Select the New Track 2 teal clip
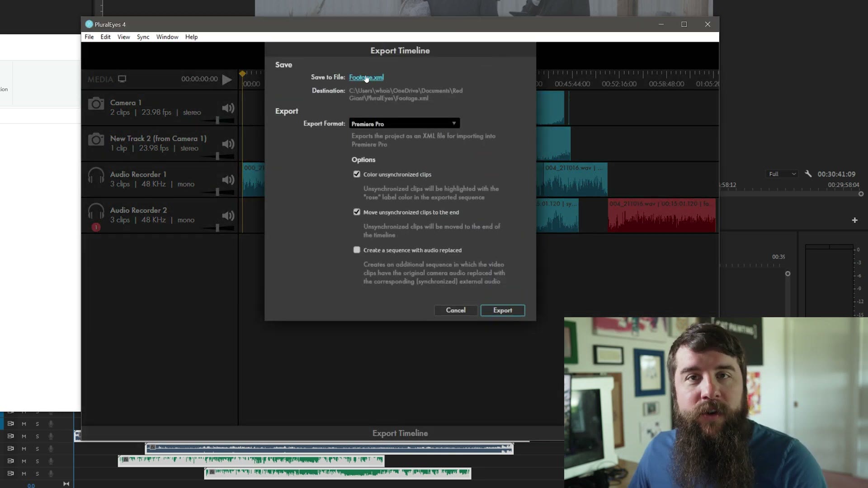Screen dimensions: 868x488 click(x=553, y=144)
